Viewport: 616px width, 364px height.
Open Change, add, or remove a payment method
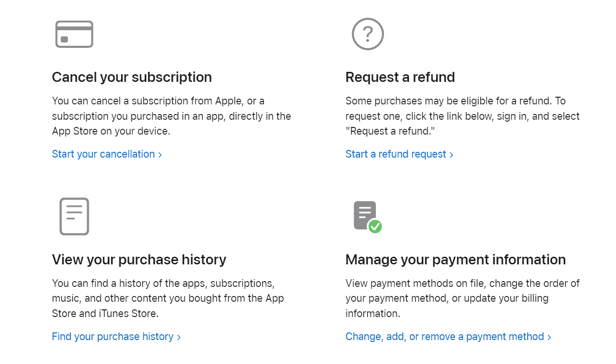448,337
